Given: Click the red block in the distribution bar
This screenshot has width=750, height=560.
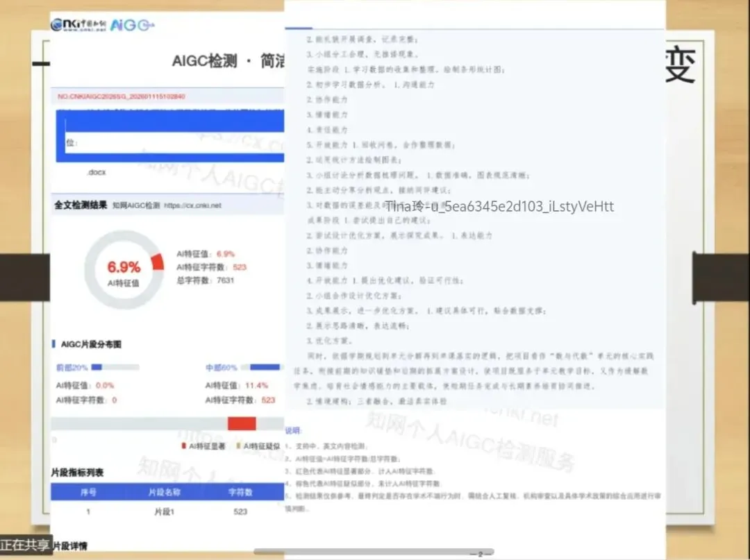Looking at the screenshot, I should [242, 423].
